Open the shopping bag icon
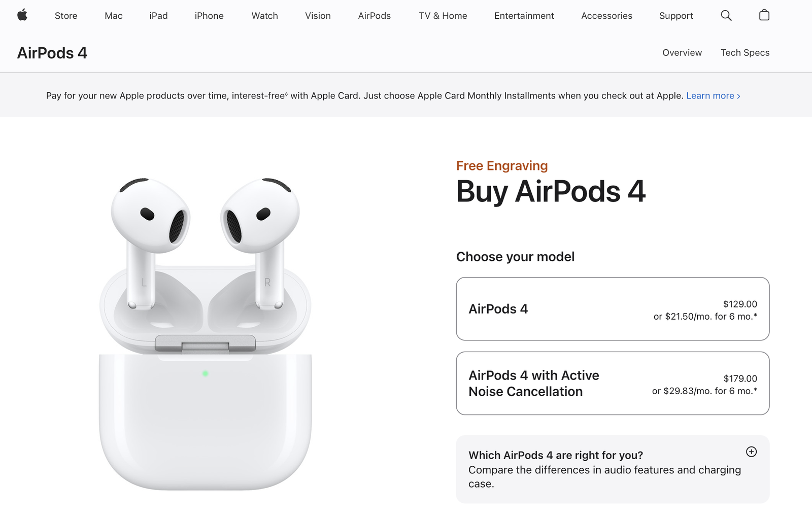The height and width of the screenshot is (517, 812). coord(764,15)
